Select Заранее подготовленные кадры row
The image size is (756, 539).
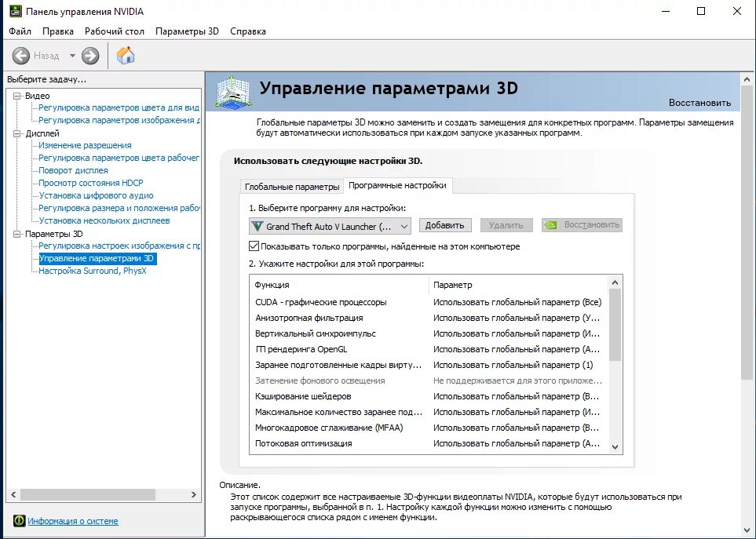click(429, 365)
